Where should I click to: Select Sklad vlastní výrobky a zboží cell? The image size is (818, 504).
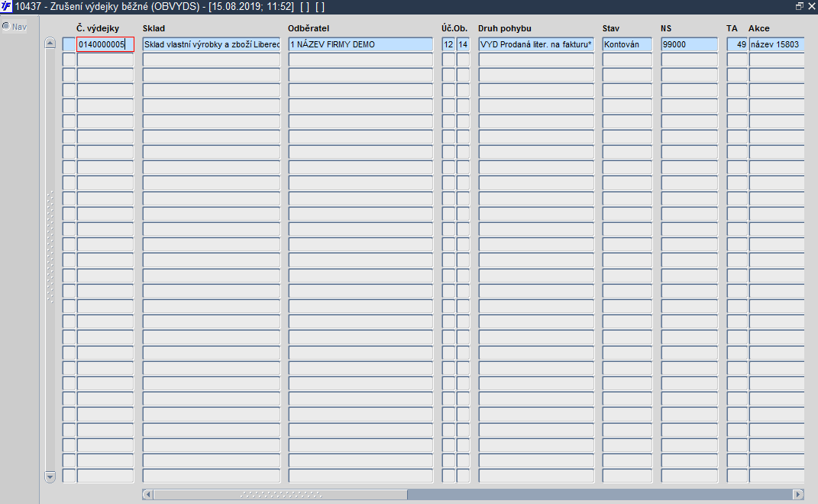pyautogui.click(x=212, y=44)
